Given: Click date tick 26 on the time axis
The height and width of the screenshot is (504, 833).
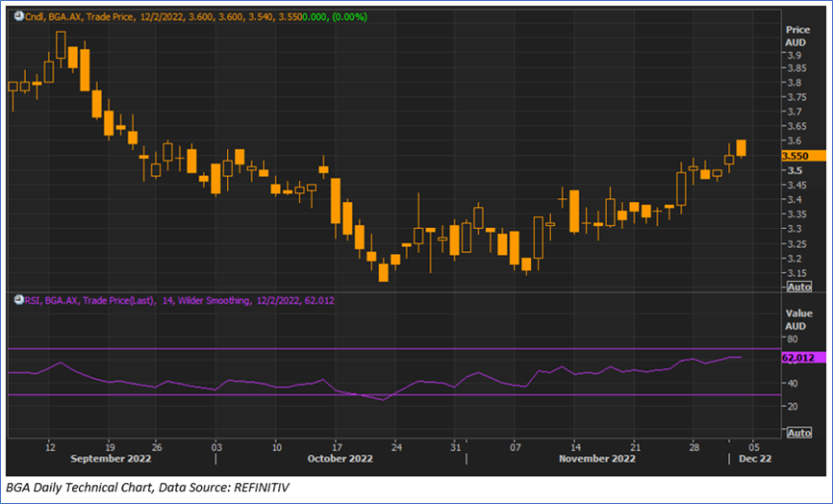Looking at the screenshot, I should [x=156, y=446].
